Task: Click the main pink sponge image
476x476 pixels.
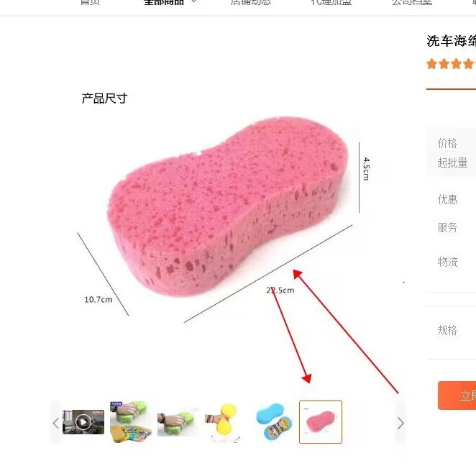Action: [228, 206]
